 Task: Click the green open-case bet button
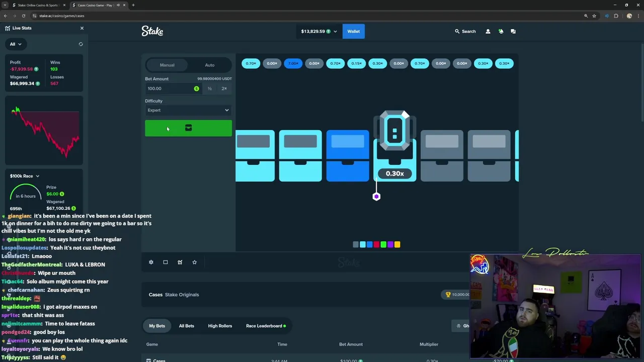click(x=188, y=128)
